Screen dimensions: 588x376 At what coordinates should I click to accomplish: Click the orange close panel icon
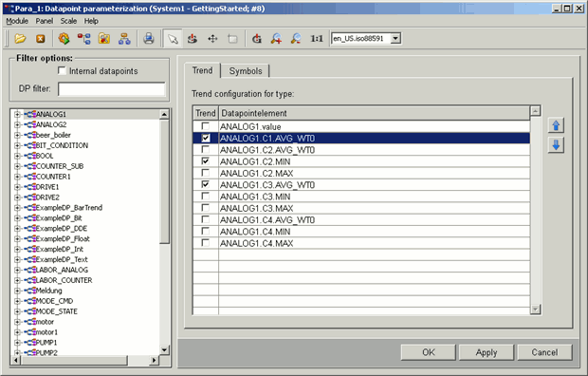click(41, 38)
